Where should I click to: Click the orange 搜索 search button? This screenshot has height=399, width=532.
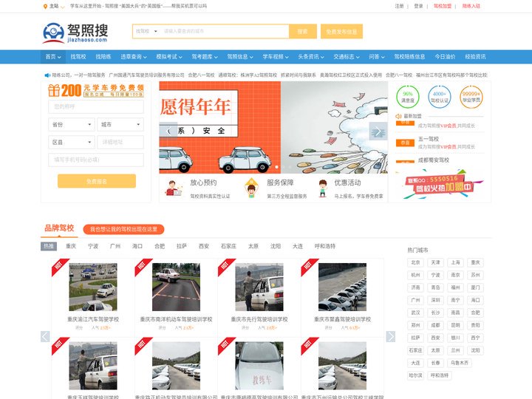point(303,31)
